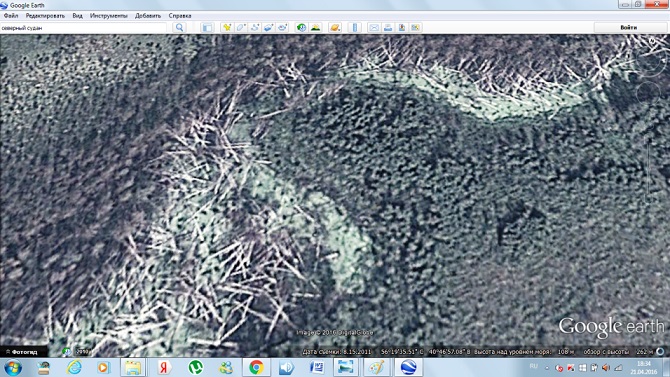670x377 pixels.
Task: Toggle sunlight across landscape icon
Action: pyautogui.click(x=315, y=27)
